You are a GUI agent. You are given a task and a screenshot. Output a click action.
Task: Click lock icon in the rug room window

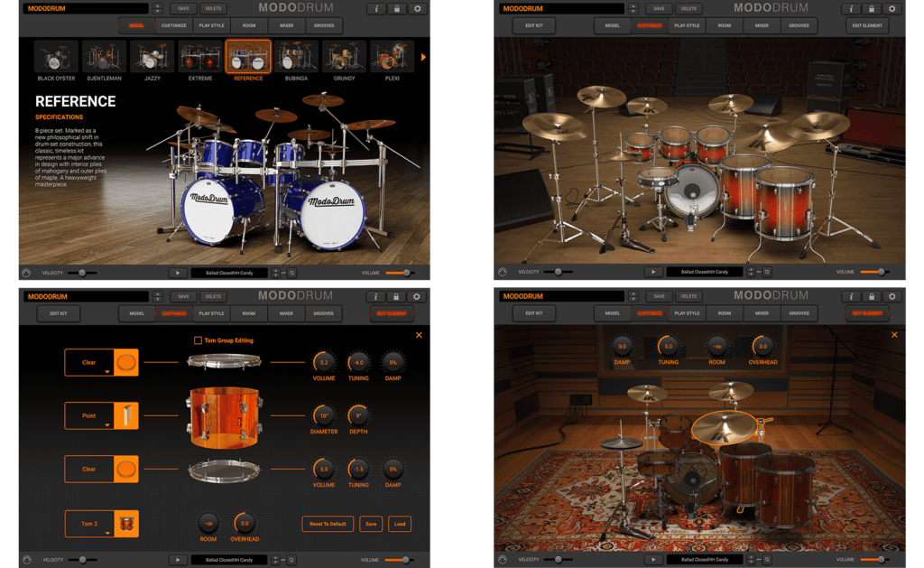point(872,296)
